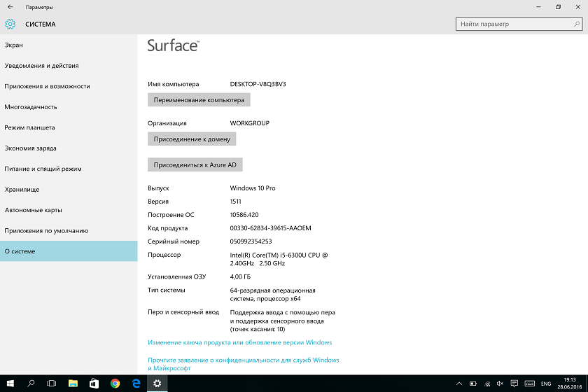Click installed RAM value 4,00 ГБ
This screenshot has width=588, height=392.
pyautogui.click(x=240, y=276)
